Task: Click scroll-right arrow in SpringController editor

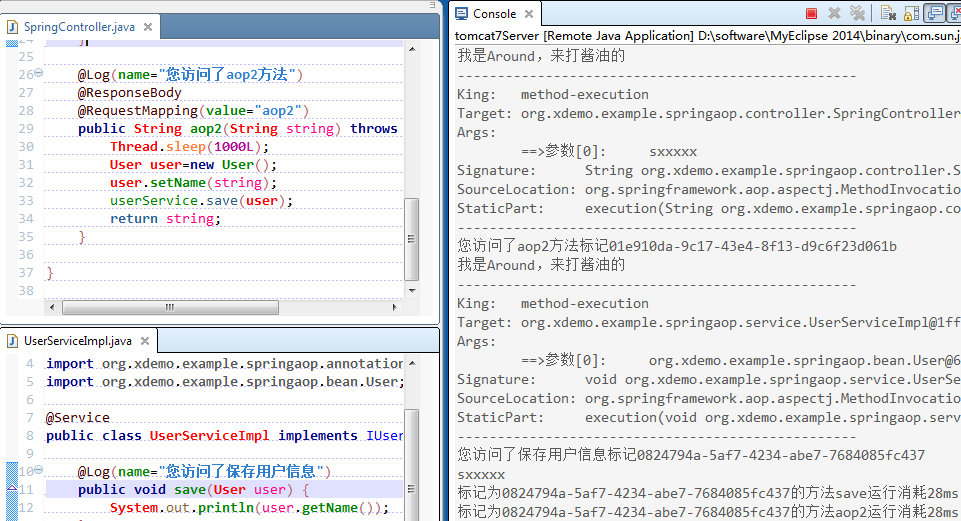Action: pyautogui.click(x=394, y=307)
